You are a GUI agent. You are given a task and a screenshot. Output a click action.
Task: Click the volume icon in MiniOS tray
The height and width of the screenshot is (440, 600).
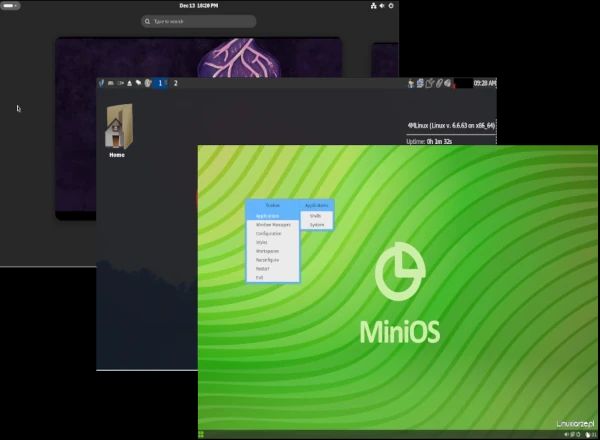566,435
